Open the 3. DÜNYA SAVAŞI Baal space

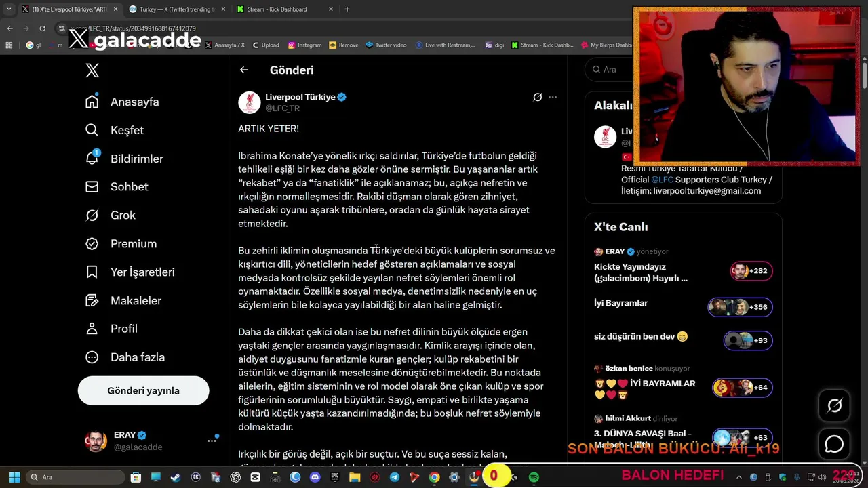point(684,432)
